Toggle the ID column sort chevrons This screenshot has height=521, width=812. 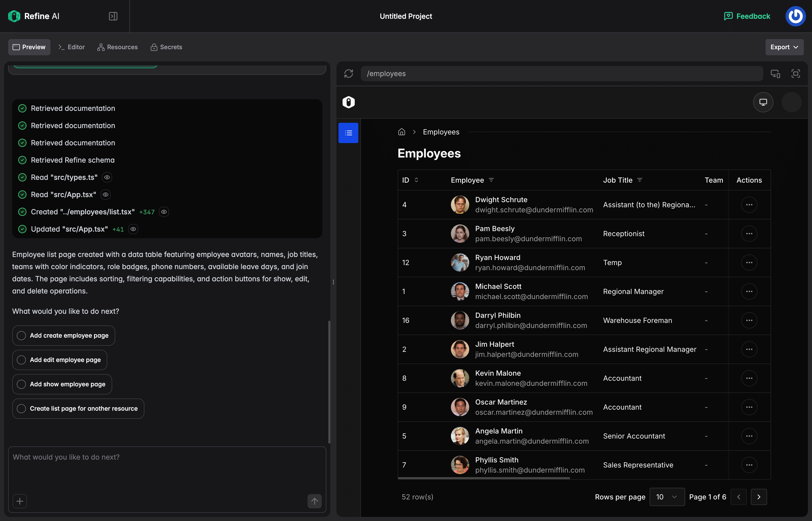[x=416, y=180]
